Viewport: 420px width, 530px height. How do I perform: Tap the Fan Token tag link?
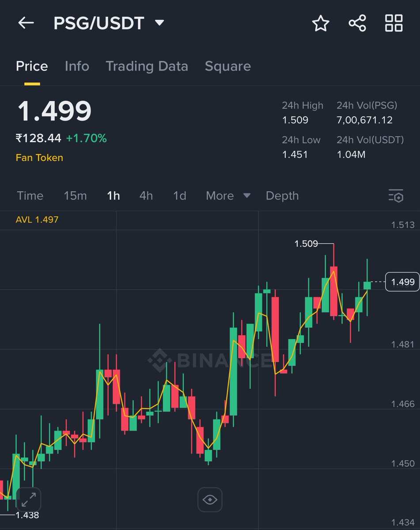pos(39,158)
